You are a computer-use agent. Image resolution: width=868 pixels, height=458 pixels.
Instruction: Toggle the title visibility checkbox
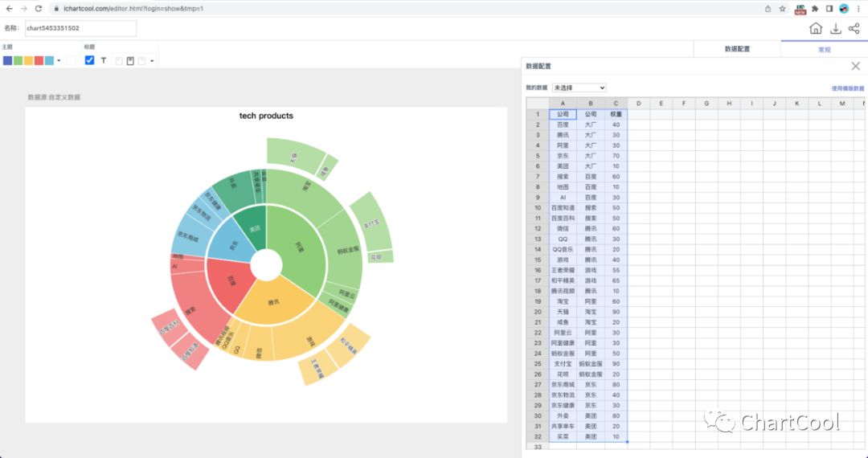coord(89,60)
